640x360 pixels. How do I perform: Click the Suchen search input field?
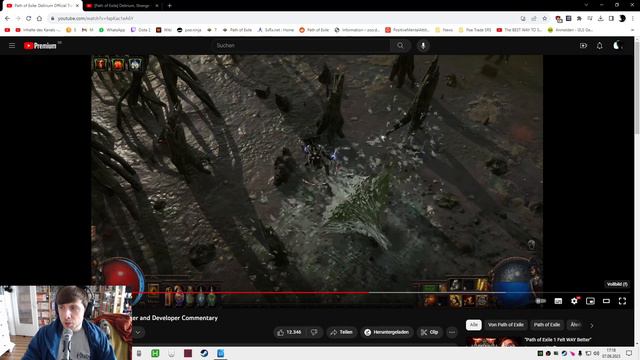point(301,46)
